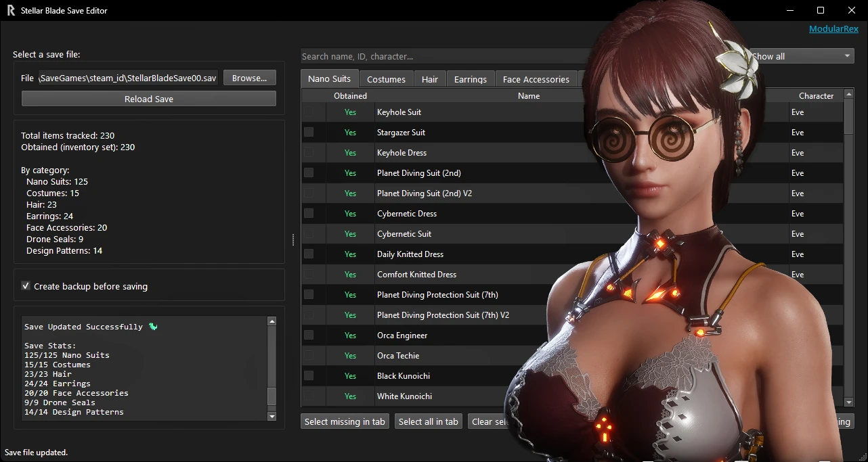Switch to the Face Accessories tab

pyautogui.click(x=536, y=79)
